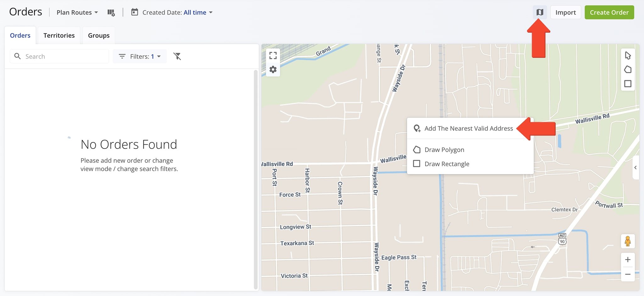The image size is (644, 296).
Task: Click the Portwall St map label
Action: coord(609,205)
